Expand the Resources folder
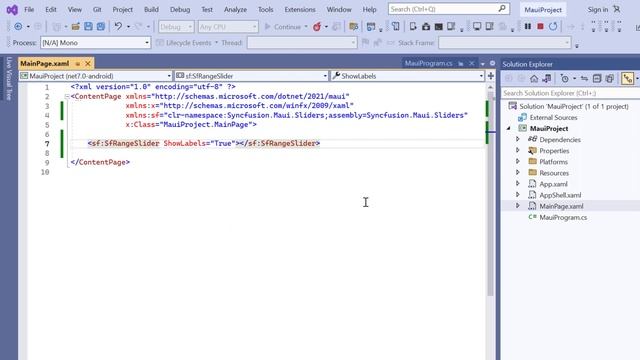The width and height of the screenshot is (640, 360). click(518, 173)
